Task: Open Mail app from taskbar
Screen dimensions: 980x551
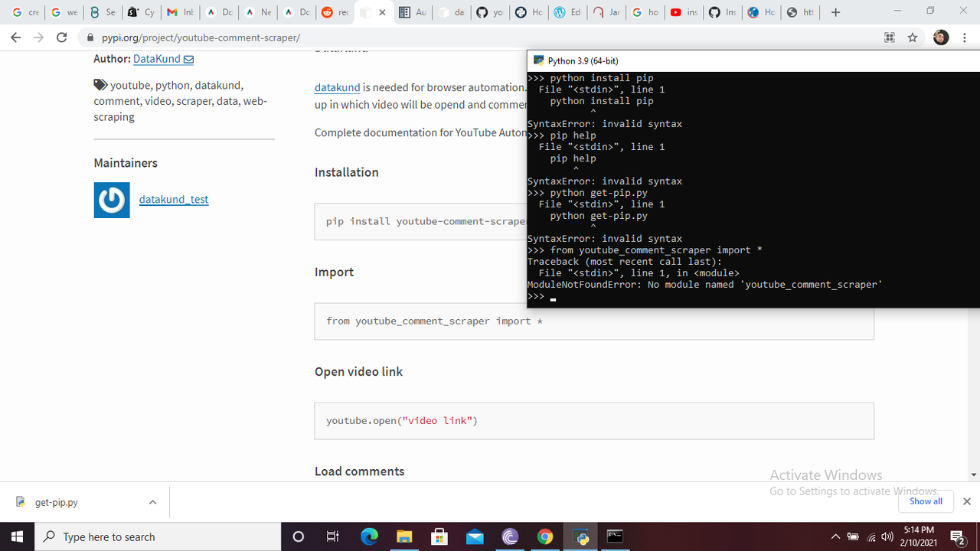Action: pyautogui.click(x=475, y=536)
